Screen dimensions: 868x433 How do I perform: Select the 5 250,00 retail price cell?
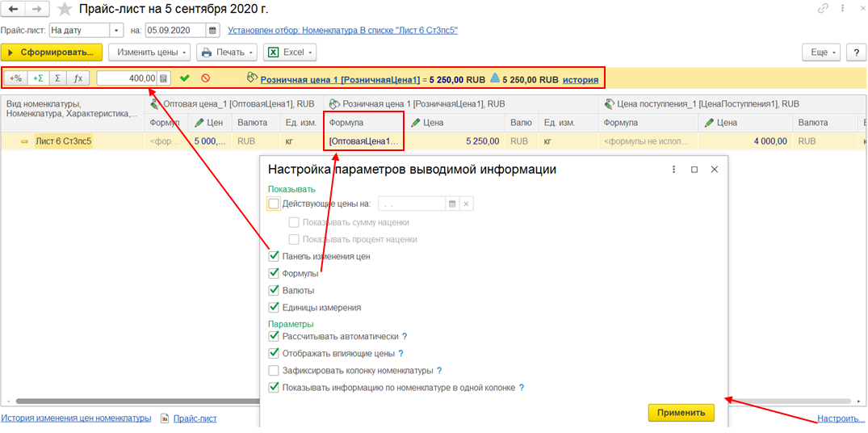[x=455, y=141]
